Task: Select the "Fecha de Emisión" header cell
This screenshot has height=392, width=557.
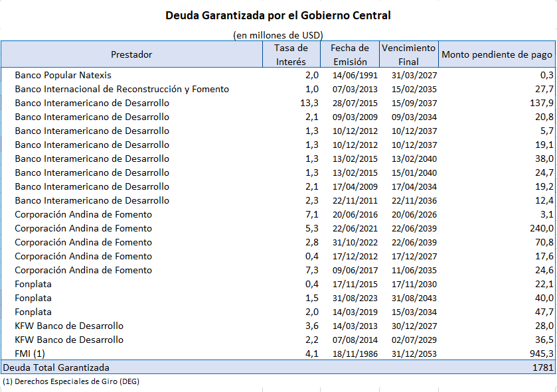Action: pos(350,54)
